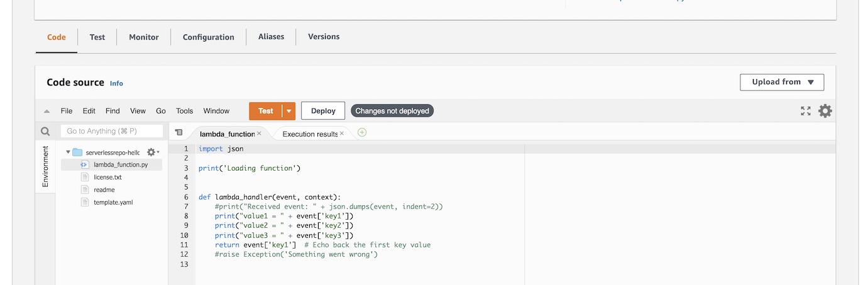Switch to the Monitor tab
Image resolution: width=868 pixels, height=285 pixels.
point(143,37)
